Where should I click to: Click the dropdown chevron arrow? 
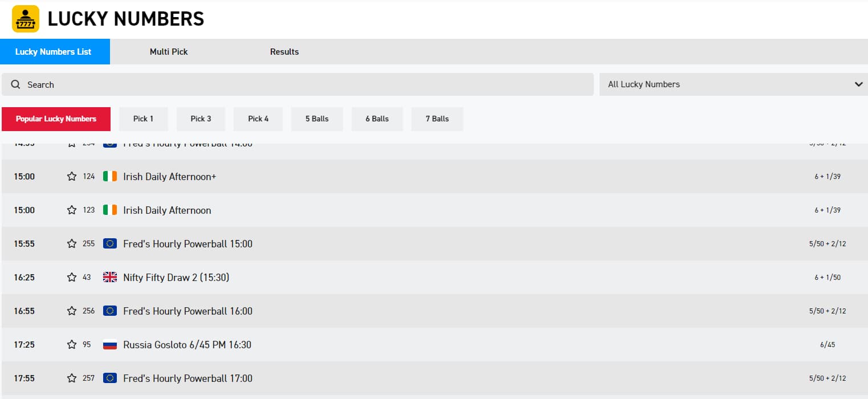tap(858, 84)
